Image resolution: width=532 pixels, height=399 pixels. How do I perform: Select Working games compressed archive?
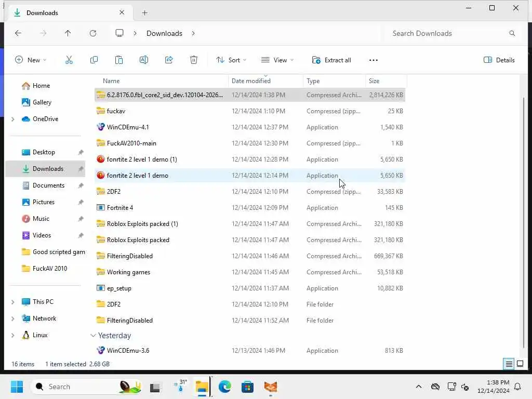coord(250,272)
